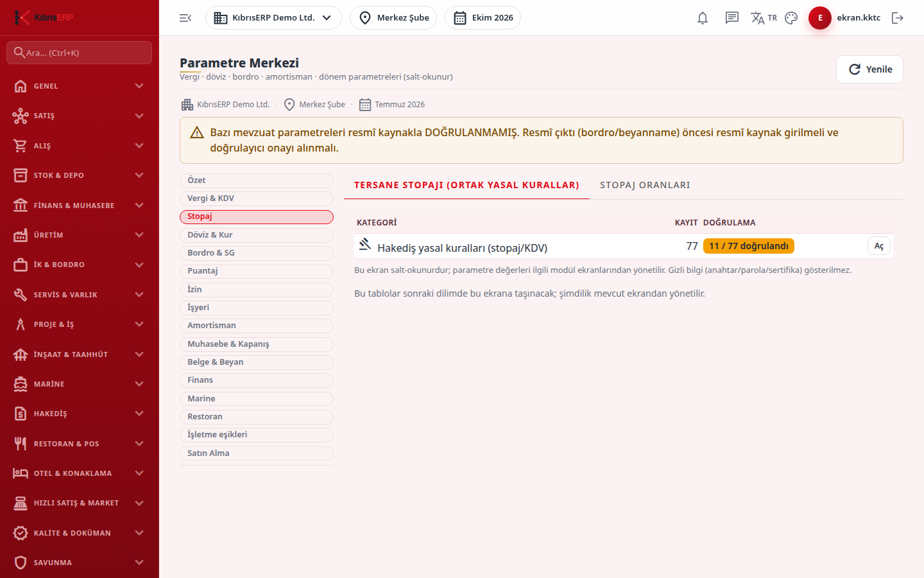Open Finans & Muhasebe bank icon
This screenshot has width=924, height=578.
click(x=21, y=206)
